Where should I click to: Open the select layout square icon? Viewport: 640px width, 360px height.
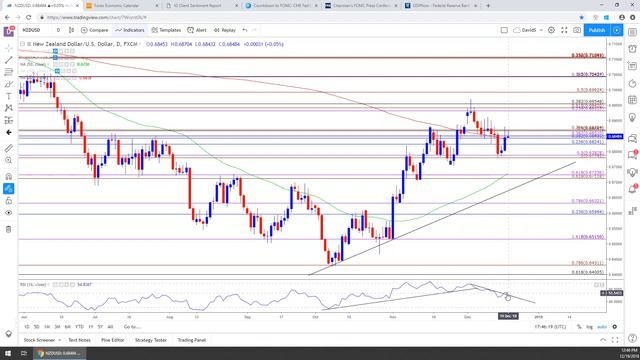pyautogui.click(x=504, y=30)
